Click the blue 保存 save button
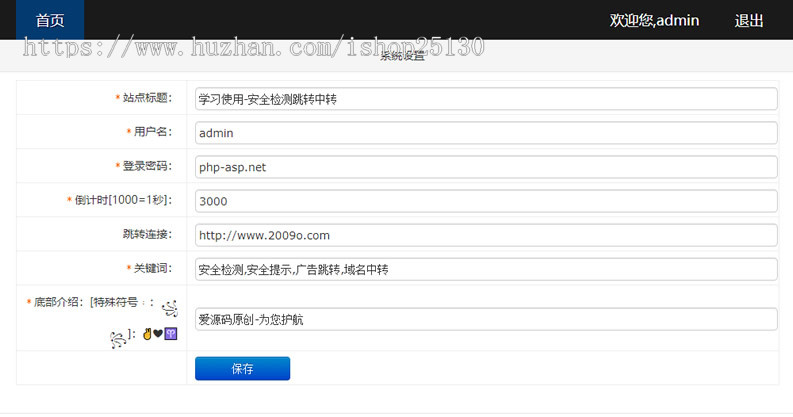The height and width of the screenshot is (417, 793). (x=243, y=368)
